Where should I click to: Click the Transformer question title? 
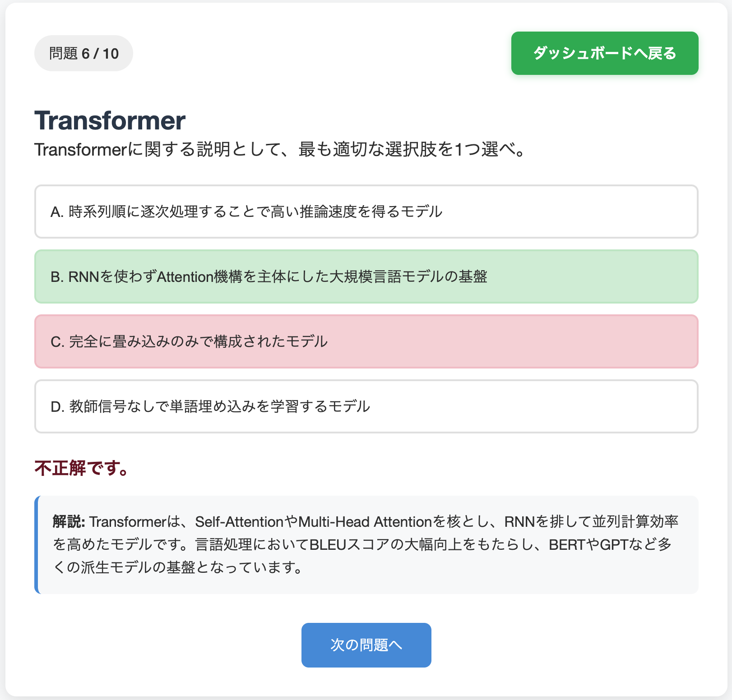(110, 120)
